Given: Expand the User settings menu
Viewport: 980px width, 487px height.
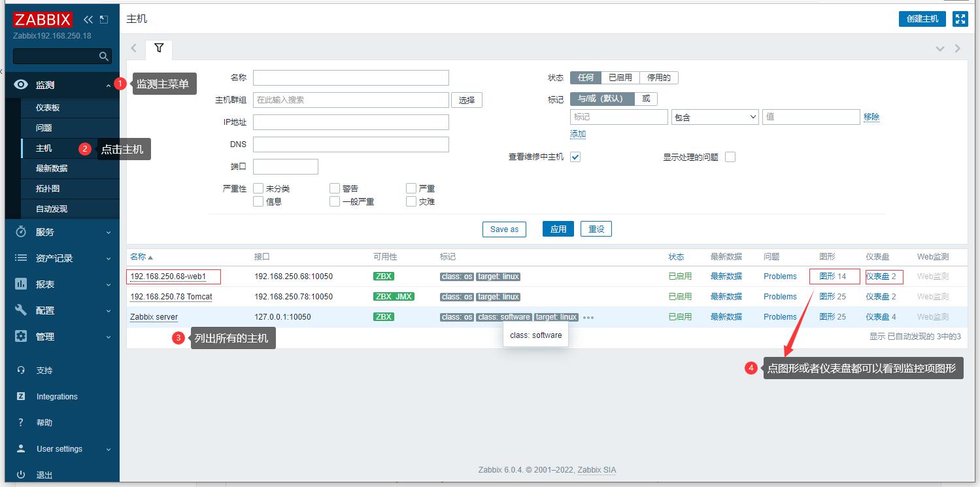Looking at the screenshot, I should pyautogui.click(x=109, y=450).
